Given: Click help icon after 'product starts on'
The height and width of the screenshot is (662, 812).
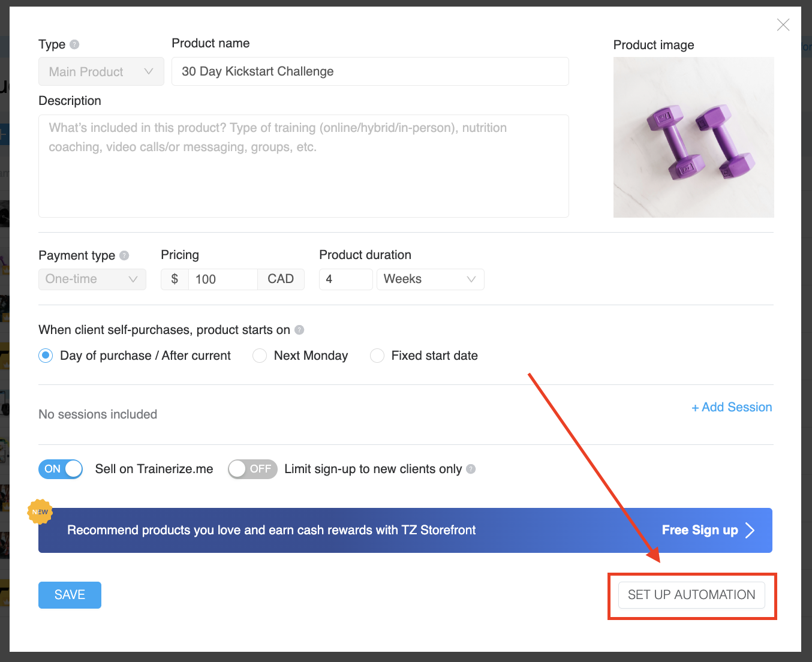Looking at the screenshot, I should coord(299,330).
